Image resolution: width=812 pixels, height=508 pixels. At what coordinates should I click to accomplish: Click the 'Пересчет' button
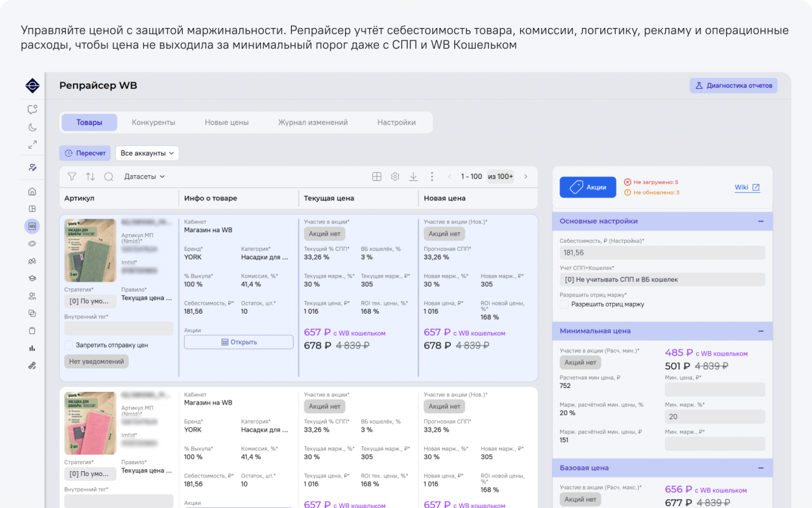point(85,153)
